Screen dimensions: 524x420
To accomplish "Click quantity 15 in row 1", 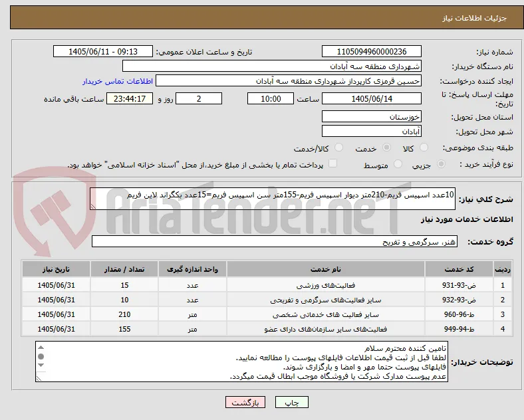I will click(x=124, y=285).
